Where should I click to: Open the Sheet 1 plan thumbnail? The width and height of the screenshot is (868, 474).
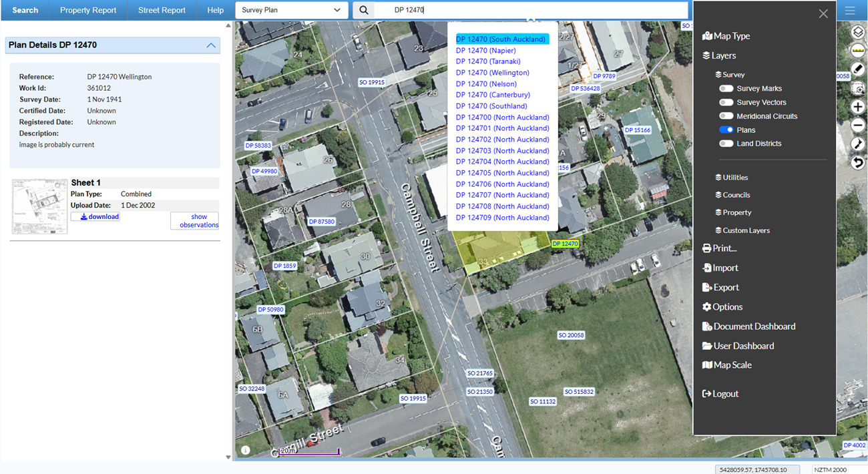39,206
